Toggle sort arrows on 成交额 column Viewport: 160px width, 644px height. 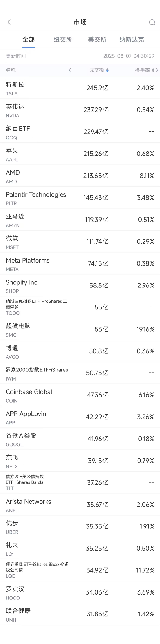coord(107,70)
